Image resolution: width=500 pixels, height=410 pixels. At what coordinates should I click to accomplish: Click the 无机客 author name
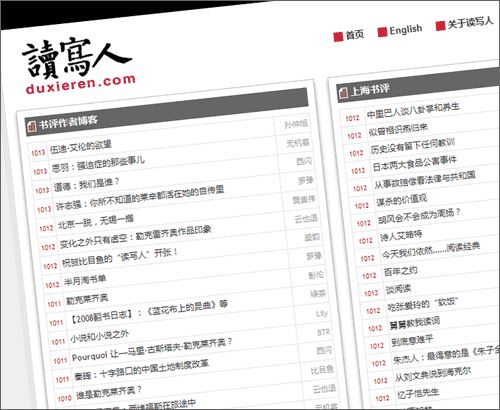click(298, 143)
